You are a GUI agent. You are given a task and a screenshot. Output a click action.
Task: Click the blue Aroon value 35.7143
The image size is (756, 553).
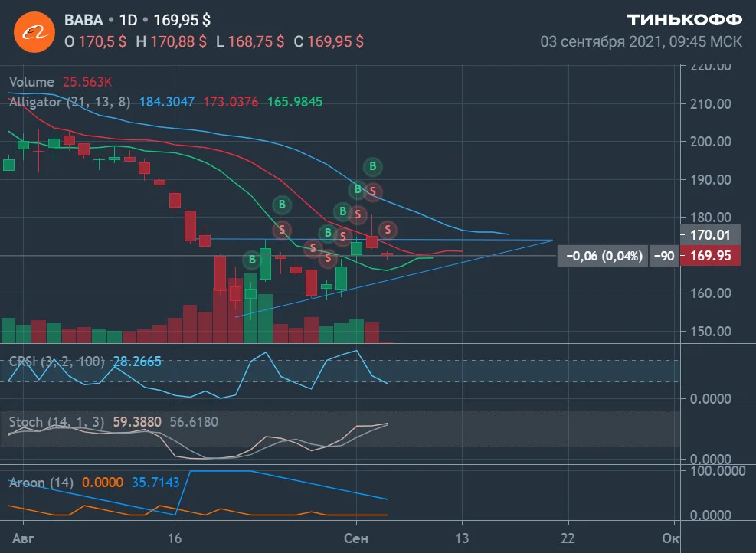pyautogui.click(x=155, y=482)
